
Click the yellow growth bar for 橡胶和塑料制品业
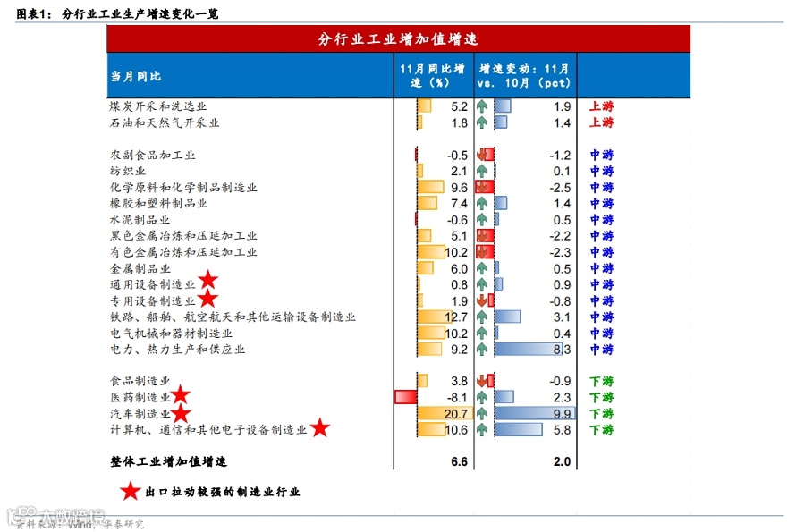(x=427, y=203)
